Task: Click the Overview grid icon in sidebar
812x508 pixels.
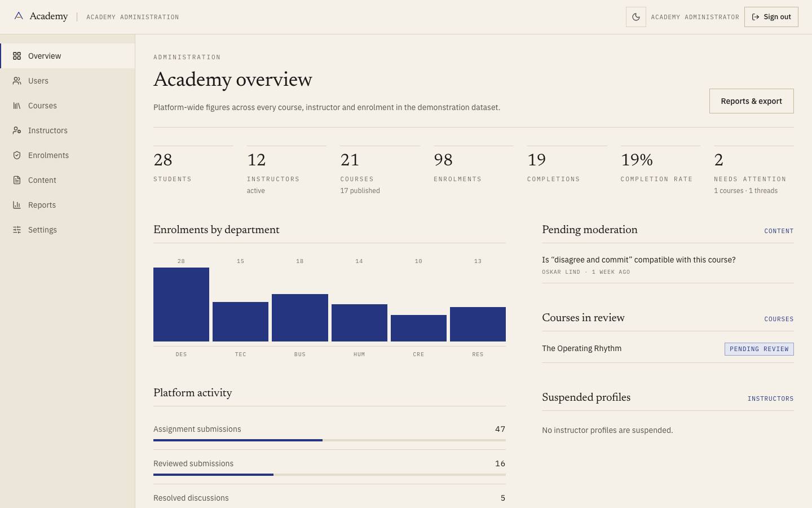Action: pyautogui.click(x=17, y=56)
